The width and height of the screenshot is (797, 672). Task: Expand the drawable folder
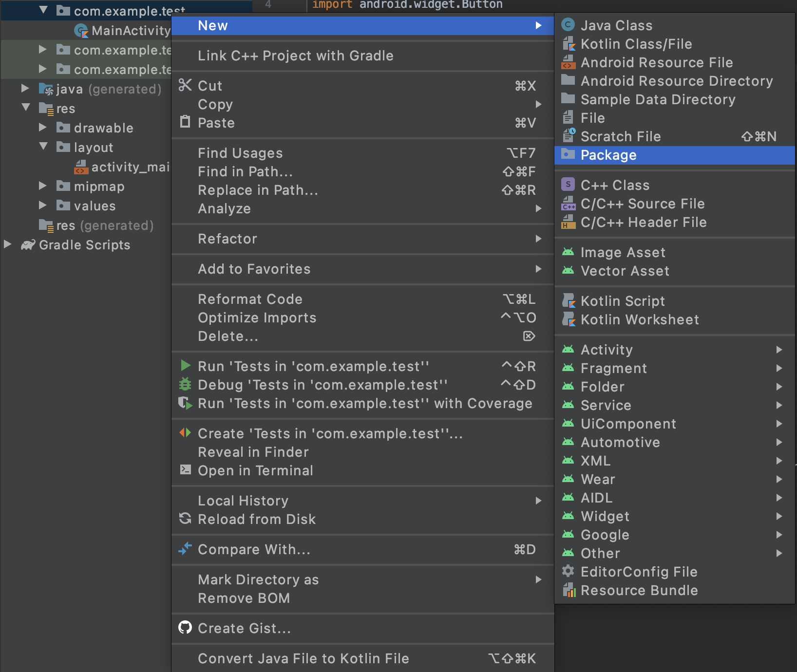tap(43, 128)
